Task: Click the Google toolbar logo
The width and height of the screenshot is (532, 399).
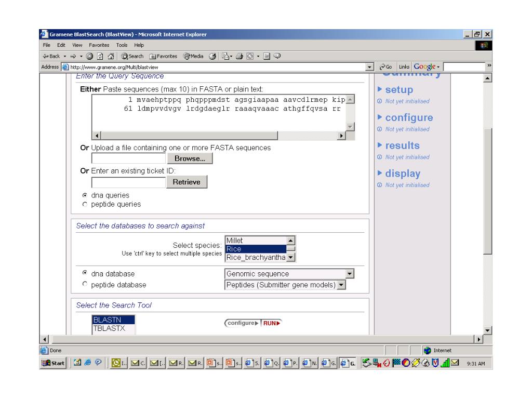Action: point(424,66)
